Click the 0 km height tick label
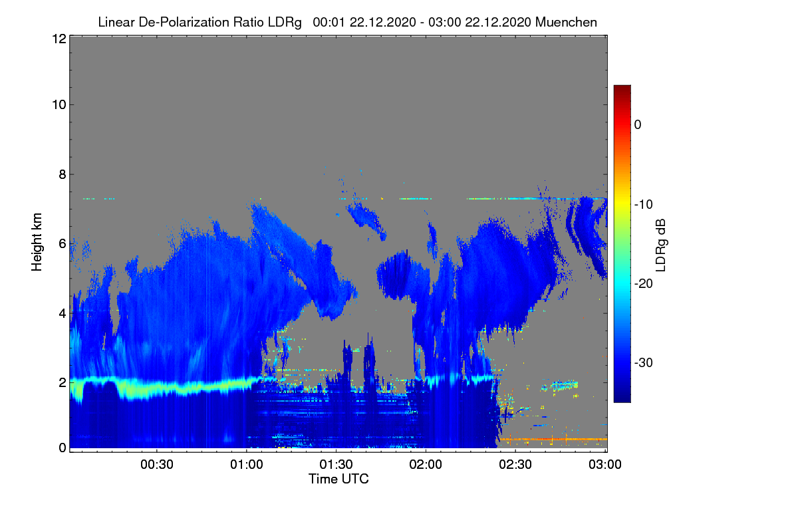Screen dimensions: 798x532 [62, 448]
